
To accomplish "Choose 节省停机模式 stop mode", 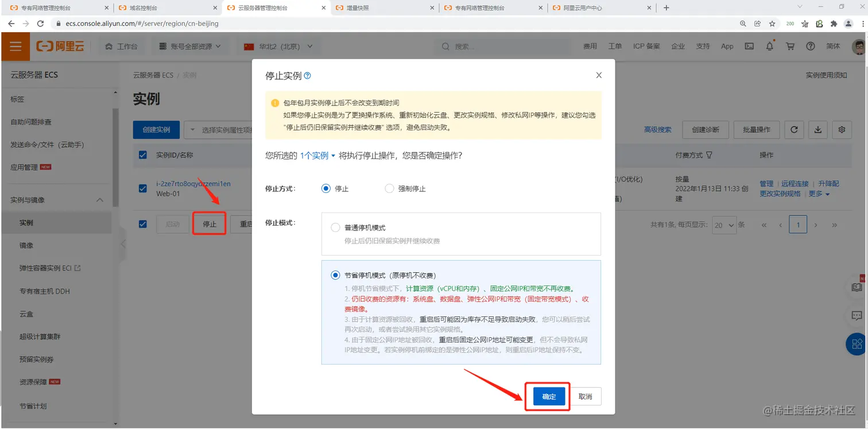I will point(335,275).
